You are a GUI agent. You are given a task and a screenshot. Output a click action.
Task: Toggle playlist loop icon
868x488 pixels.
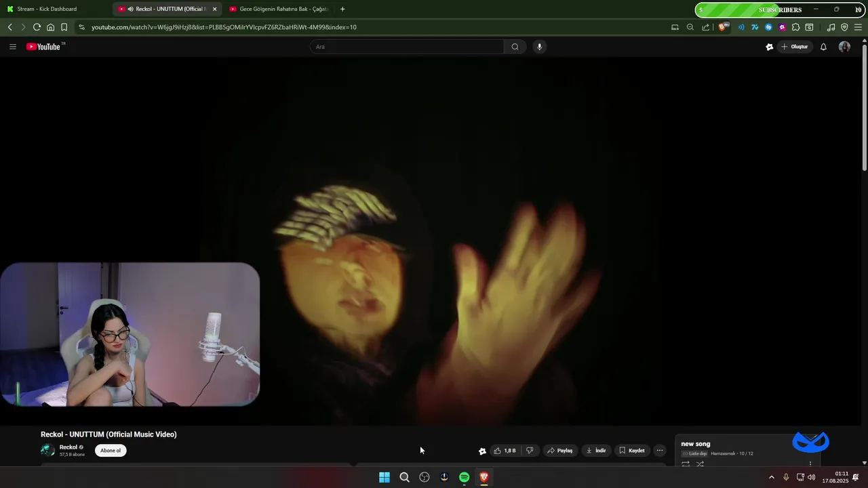click(686, 464)
